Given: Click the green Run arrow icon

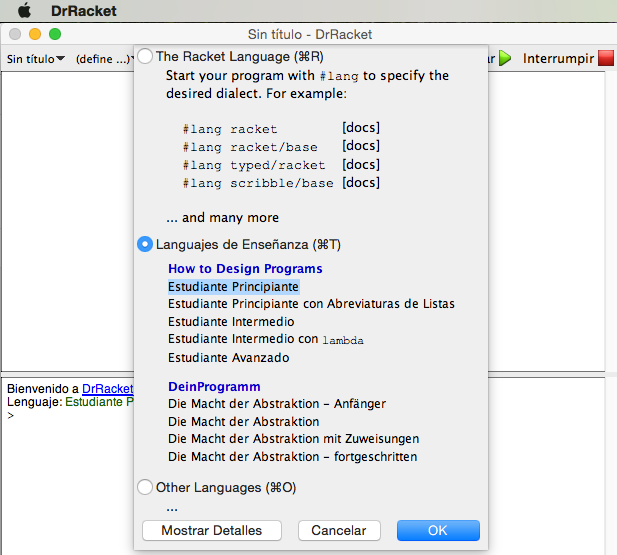Looking at the screenshot, I should click(505, 58).
